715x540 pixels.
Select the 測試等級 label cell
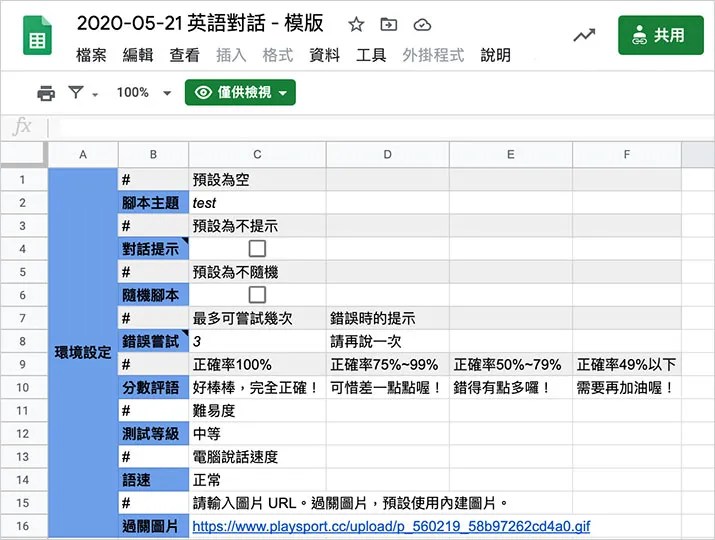pos(153,434)
